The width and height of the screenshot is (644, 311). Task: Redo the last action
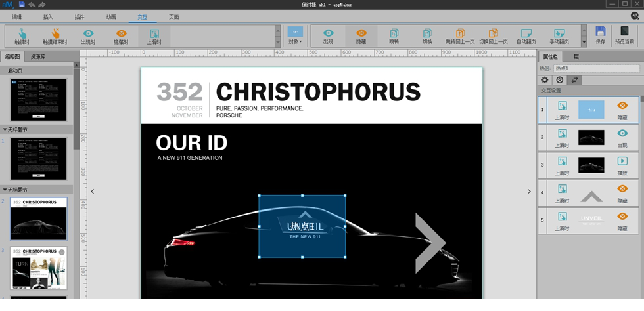point(41,5)
